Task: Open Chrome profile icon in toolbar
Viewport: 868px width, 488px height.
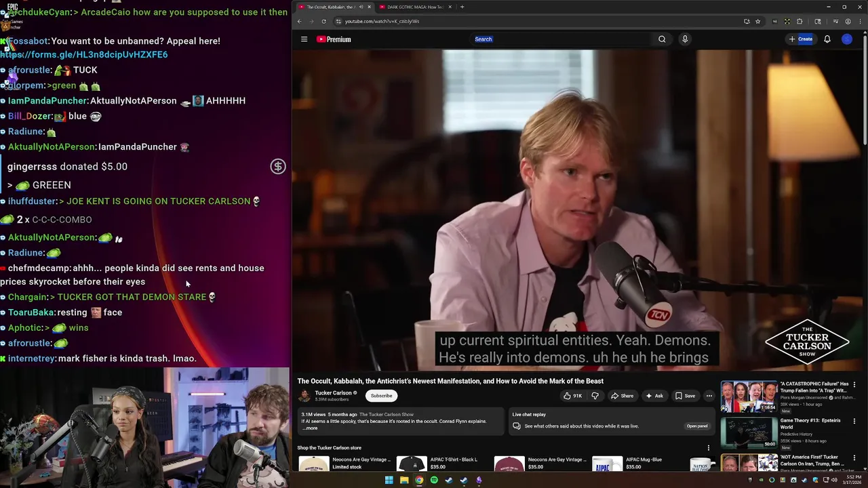Action: tap(848, 21)
